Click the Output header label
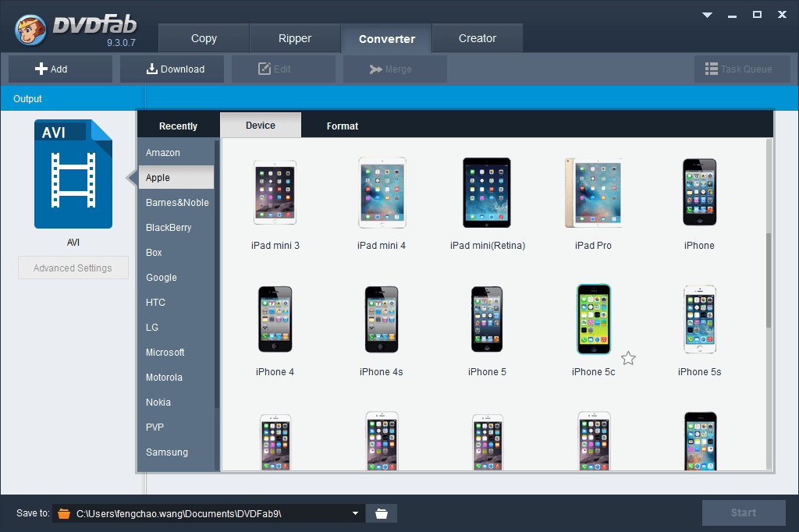Viewport: 799px width, 532px height. (x=27, y=99)
